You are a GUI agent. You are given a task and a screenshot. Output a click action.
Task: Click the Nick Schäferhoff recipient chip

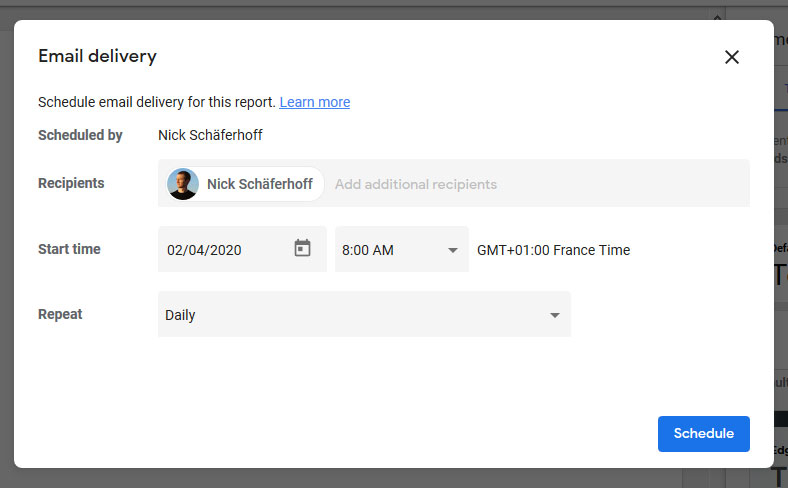point(245,184)
